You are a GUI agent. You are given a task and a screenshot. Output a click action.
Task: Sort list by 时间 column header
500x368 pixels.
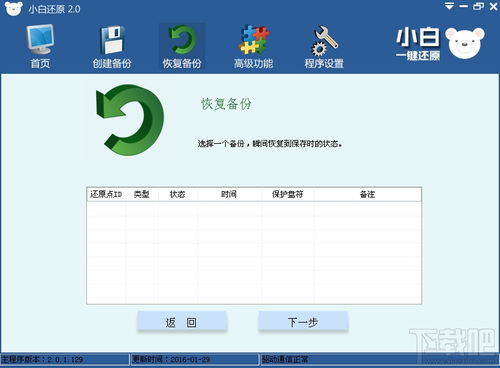pos(229,194)
